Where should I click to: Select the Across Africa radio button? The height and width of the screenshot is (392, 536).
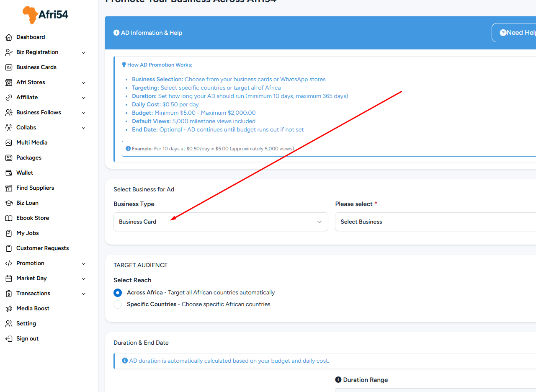tap(118, 293)
